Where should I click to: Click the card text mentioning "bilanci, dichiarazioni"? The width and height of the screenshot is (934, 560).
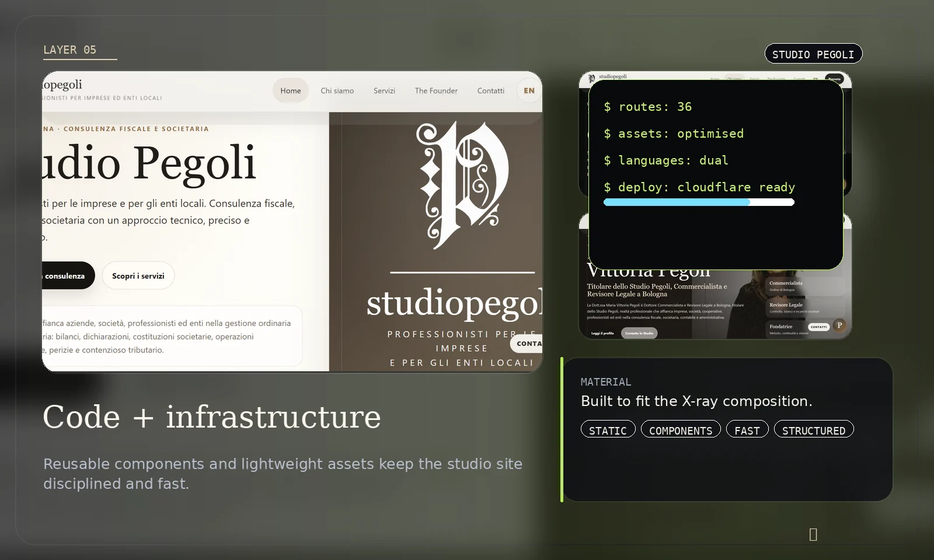click(166, 337)
